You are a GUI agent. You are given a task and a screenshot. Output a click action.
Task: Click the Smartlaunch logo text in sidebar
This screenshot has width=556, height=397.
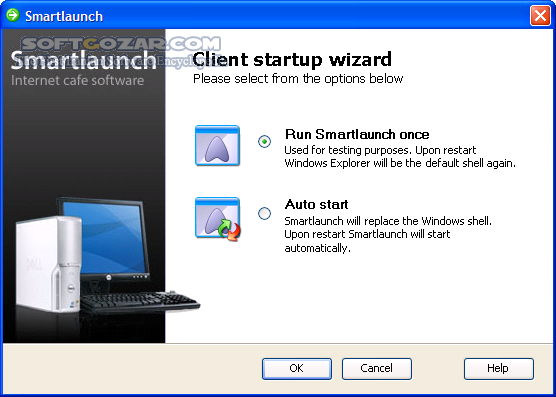(83, 60)
